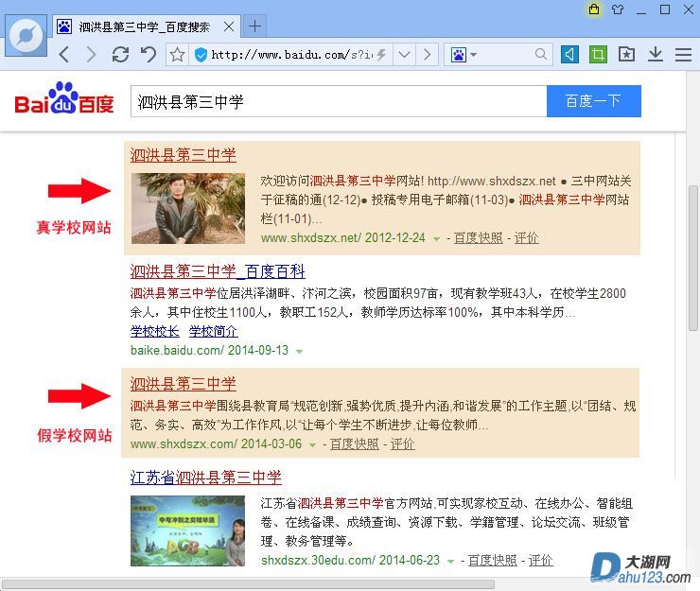The width and height of the screenshot is (700, 591).
Task: Select the 泗洪县第三中学_百度搜索 tab
Action: pyautogui.click(x=146, y=26)
